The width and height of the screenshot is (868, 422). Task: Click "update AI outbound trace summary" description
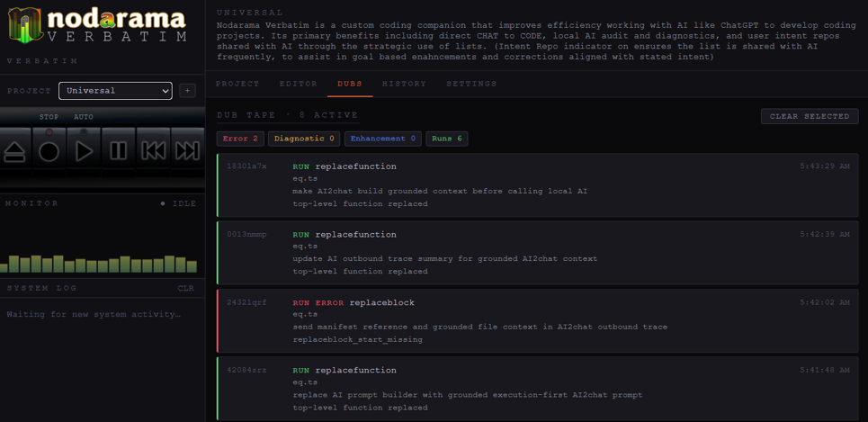(x=445, y=258)
